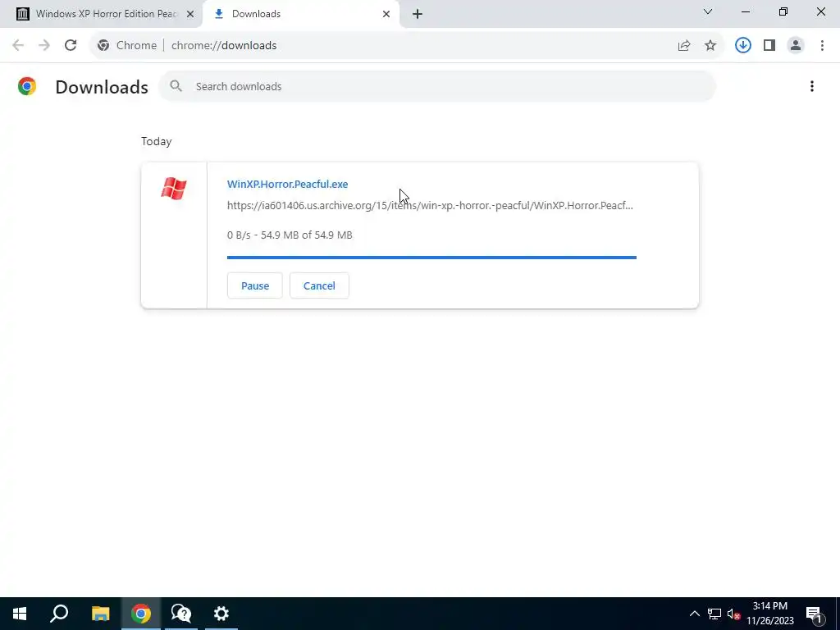
Task: Open the downloads bubble icon in toolbar
Action: [x=743, y=46]
